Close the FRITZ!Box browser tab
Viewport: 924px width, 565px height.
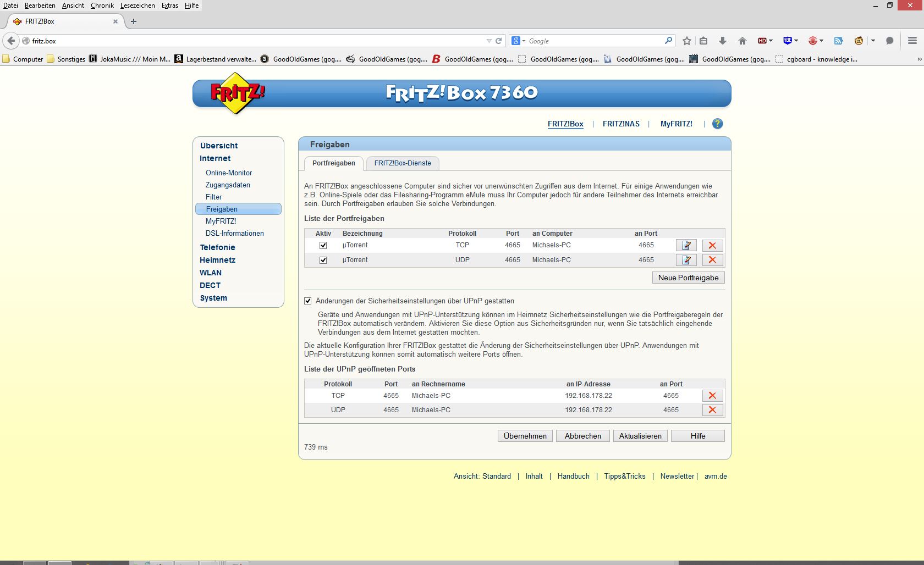coord(116,21)
